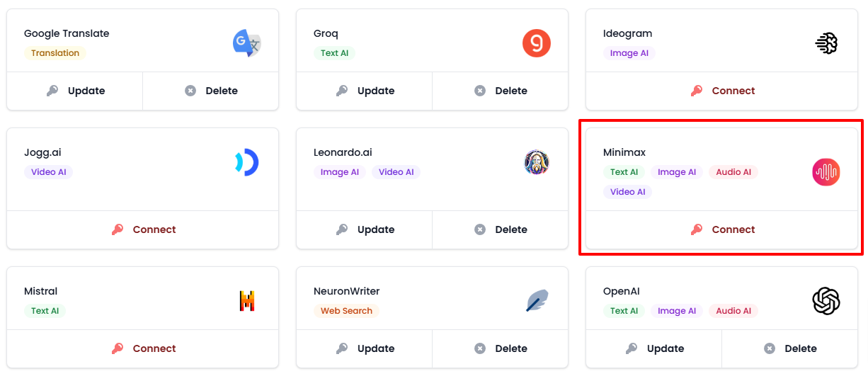
Task: Delete the Groq integration
Action: coord(501,91)
